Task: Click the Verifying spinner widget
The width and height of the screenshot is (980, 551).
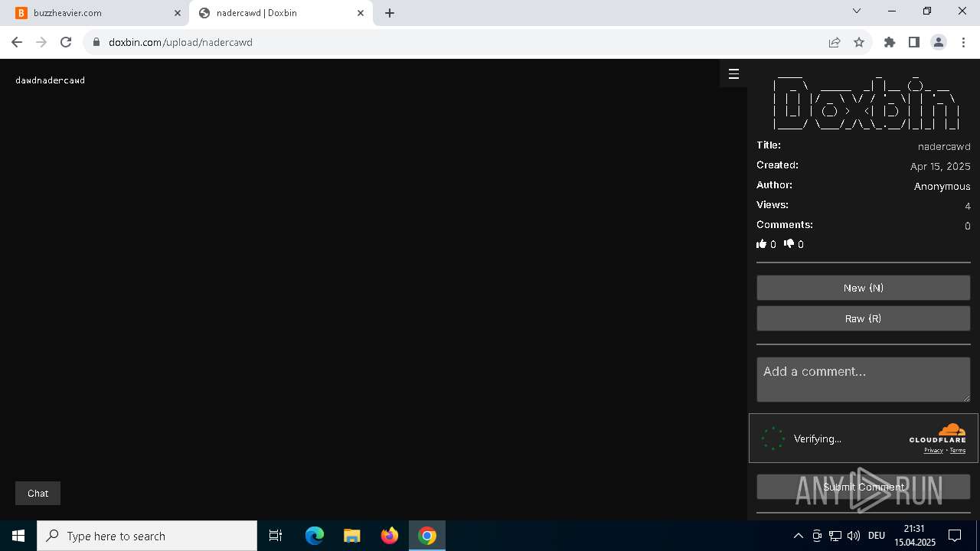Action: click(773, 439)
